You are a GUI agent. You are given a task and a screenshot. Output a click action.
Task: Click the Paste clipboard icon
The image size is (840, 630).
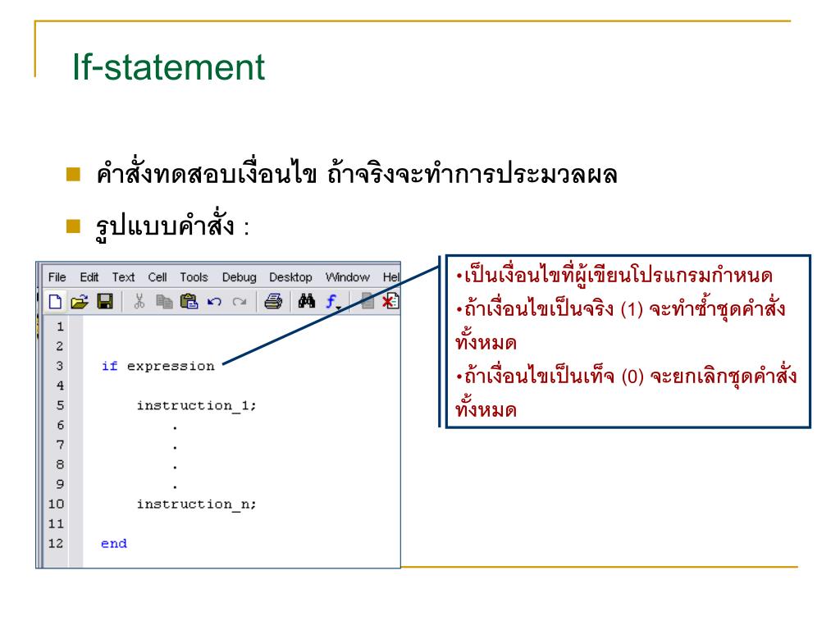click(189, 302)
